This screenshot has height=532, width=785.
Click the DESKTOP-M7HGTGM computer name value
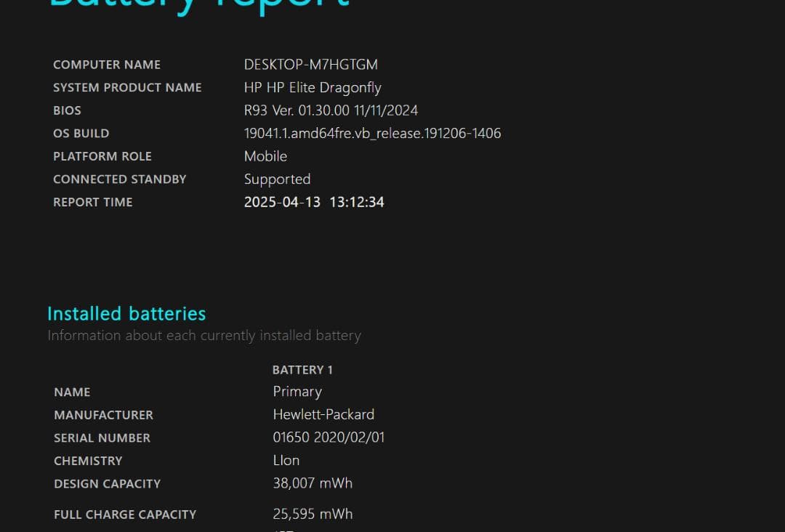311,64
